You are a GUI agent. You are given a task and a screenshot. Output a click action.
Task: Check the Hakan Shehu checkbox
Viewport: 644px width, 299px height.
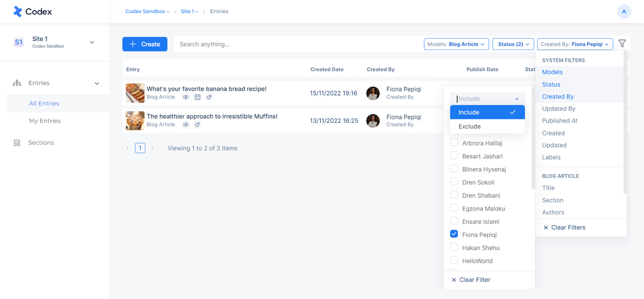pyautogui.click(x=454, y=247)
